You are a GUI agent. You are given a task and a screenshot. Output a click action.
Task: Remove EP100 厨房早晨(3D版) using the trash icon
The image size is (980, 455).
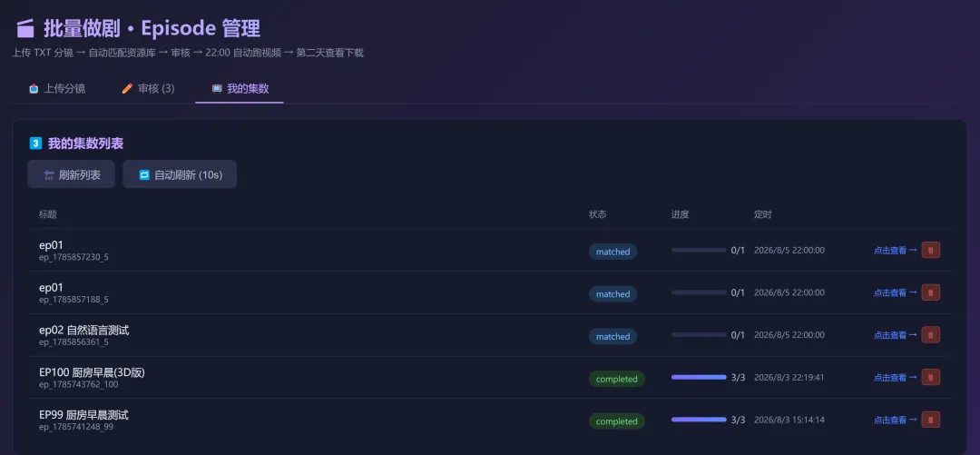[931, 378]
